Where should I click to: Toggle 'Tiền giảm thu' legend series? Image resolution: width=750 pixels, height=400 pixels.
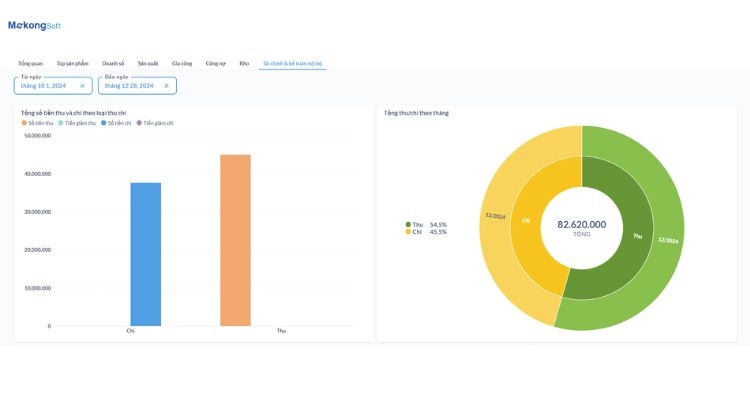[77, 123]
